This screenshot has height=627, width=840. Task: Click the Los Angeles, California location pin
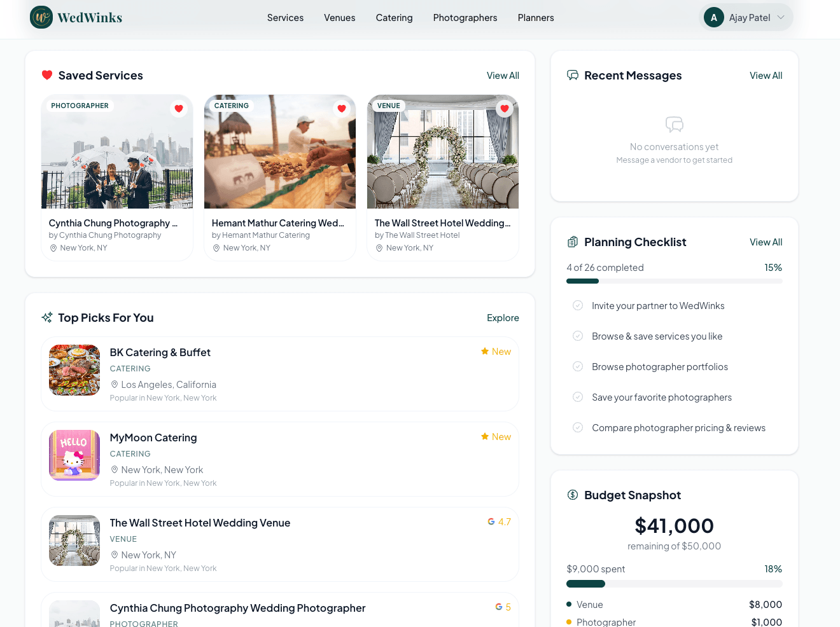click(x=115, y=385)
